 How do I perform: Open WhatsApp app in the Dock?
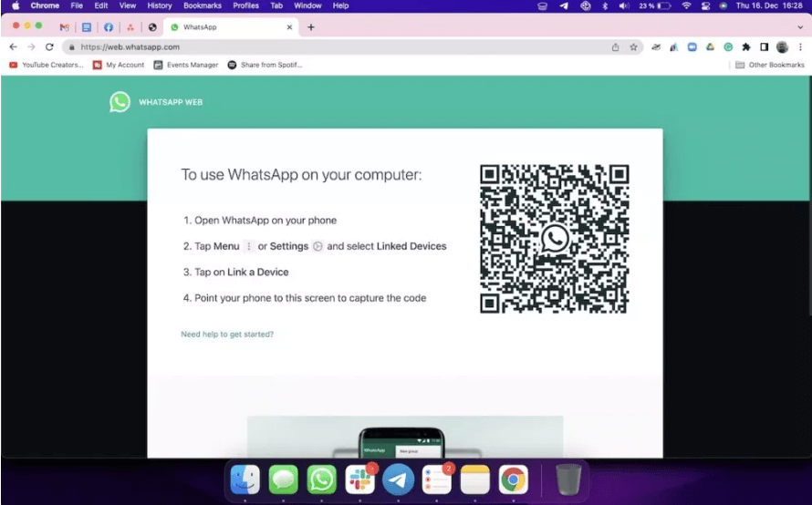[x=322, y=479]
